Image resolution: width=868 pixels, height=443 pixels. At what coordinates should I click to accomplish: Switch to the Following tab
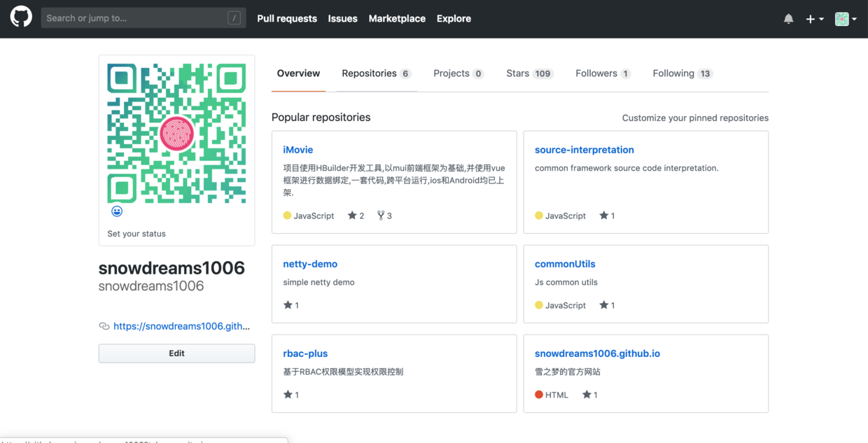point(682,73)
